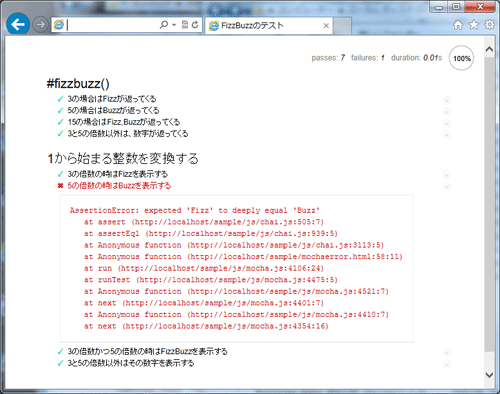500x394 pixels.
Task: Click the Refresh icon in address bar
Action: pyautogui.click(x=195, y=25)
